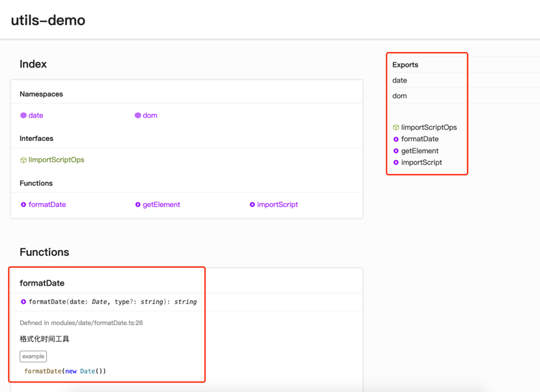The image size is (540, 392).
Task: Click the importScript icon in Exports sidebar
Action: tap(396, 163)
